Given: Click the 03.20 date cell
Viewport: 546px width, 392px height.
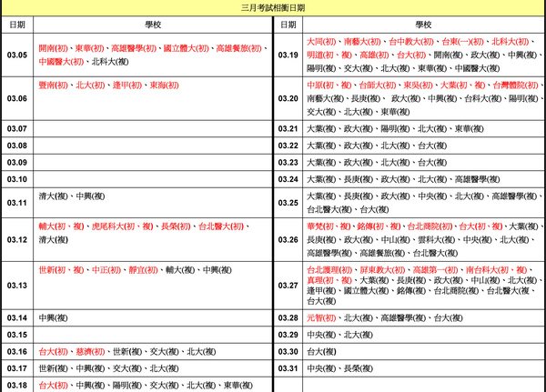Looking at the screenshot, I should [288, 98].
